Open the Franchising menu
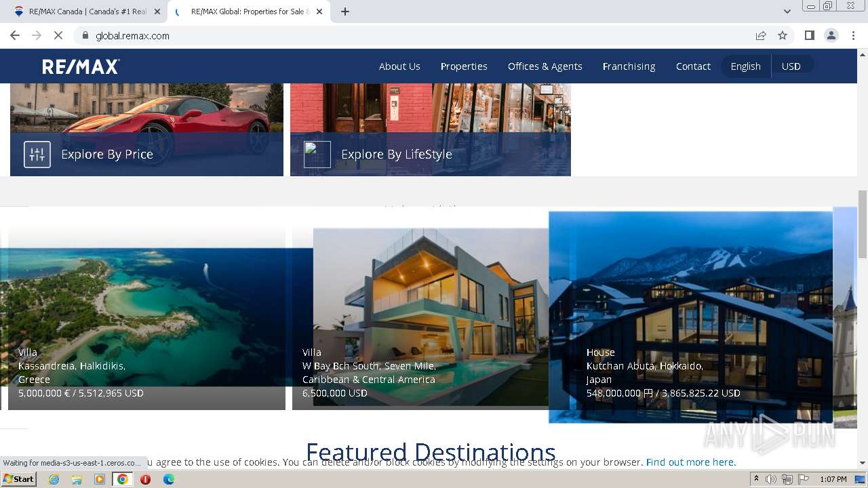 [x=629, y=66]
